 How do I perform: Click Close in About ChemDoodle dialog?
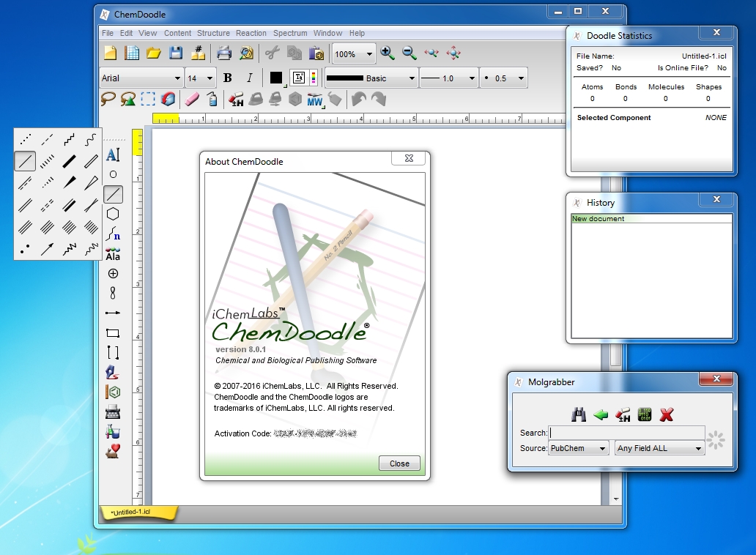tap(399, 463)
